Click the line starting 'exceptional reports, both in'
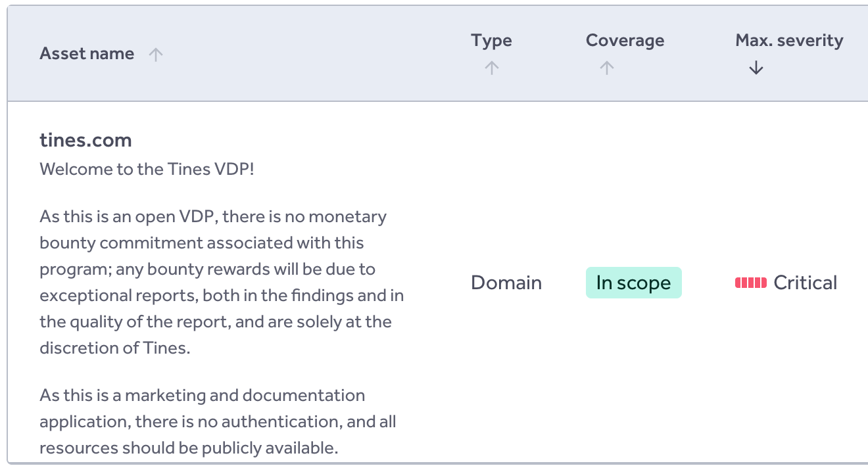868x468 pixels. point(222,295)
